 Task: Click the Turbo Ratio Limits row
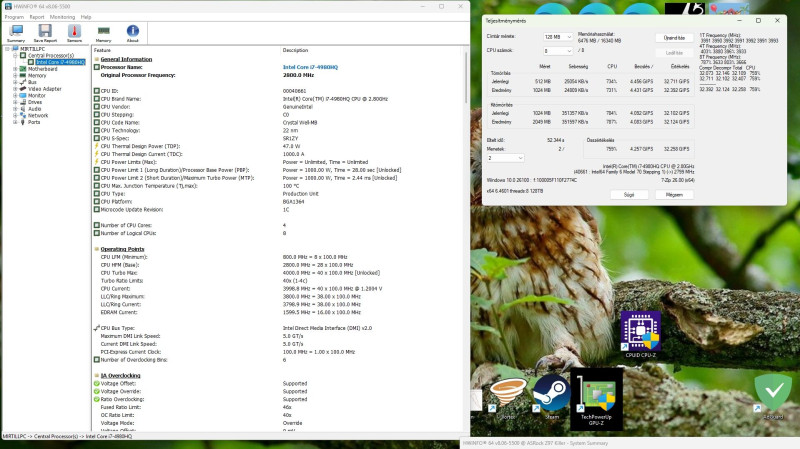[278, 281]
